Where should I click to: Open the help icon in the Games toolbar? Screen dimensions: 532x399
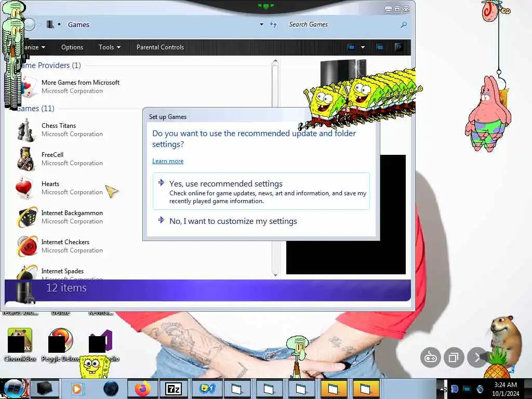398,47
